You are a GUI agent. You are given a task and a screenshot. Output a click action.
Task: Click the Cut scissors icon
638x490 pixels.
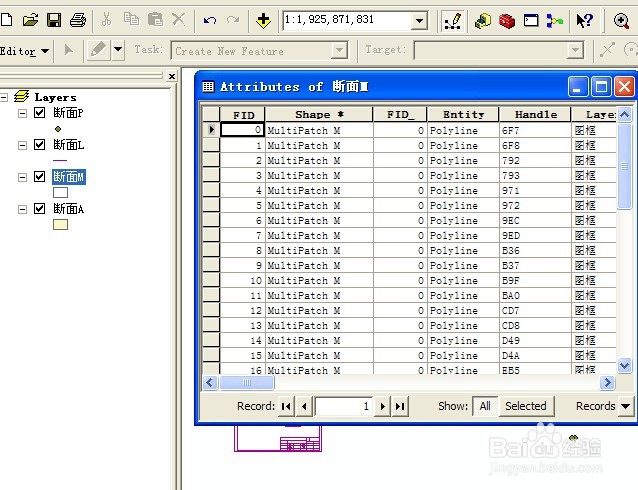pyautogui.click(x=107, y=19)
